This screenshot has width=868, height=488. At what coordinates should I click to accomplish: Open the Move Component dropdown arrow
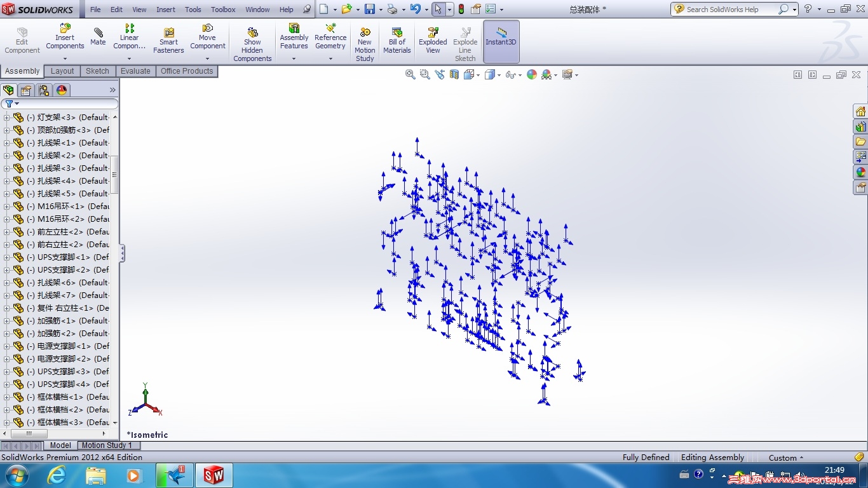click(208, 58)
